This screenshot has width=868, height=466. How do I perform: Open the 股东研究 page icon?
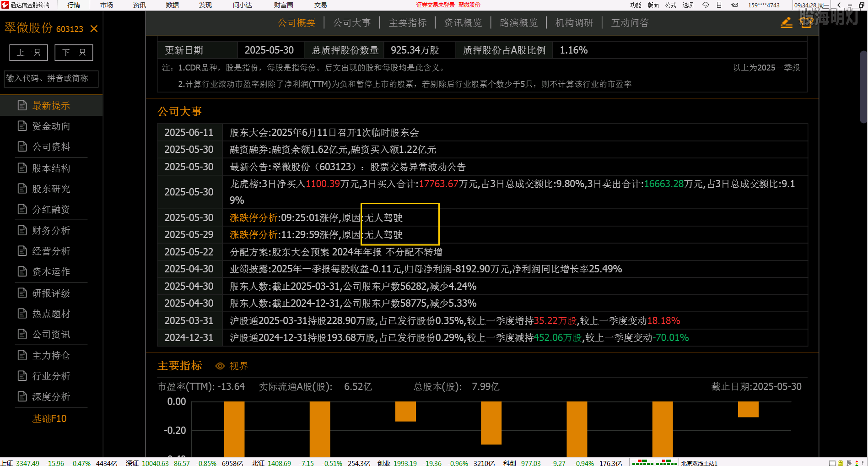(22, 189)
